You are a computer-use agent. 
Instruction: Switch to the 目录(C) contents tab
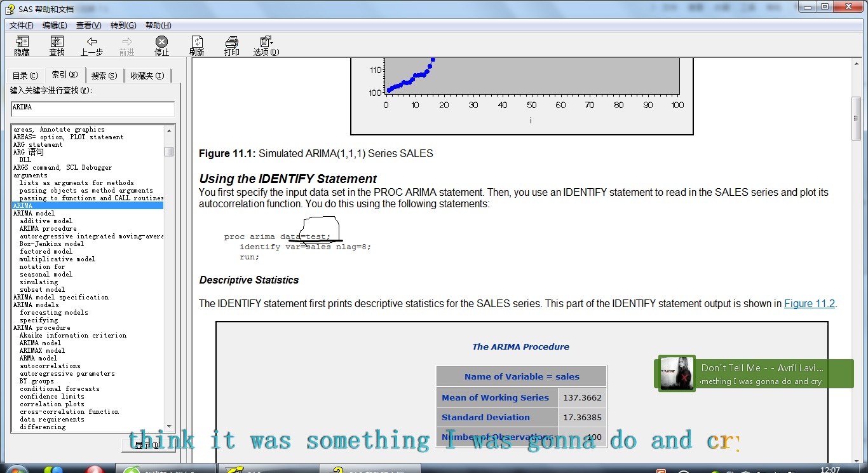(25, 76)
